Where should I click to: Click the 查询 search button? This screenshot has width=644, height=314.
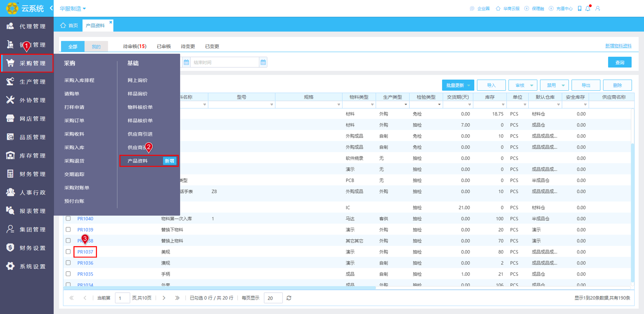[619, 62]
